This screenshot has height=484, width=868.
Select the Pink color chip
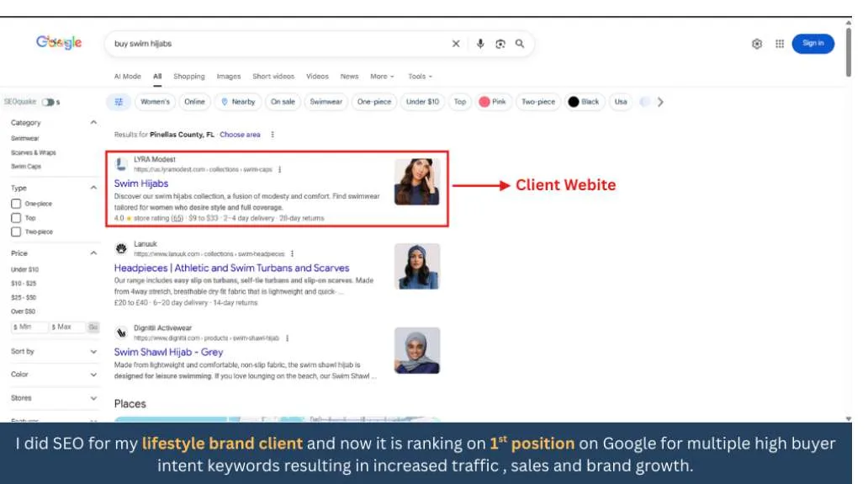pyautogui.click(x=493, y=102)
